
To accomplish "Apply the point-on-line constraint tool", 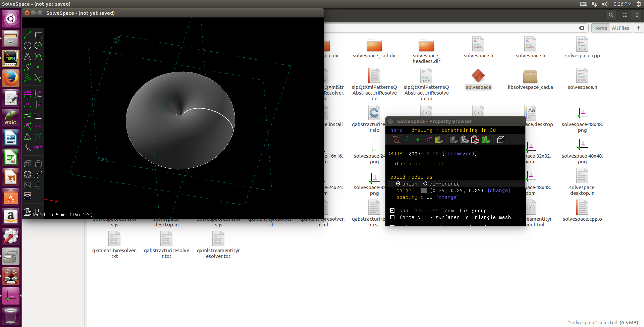I will coord(28,126).
